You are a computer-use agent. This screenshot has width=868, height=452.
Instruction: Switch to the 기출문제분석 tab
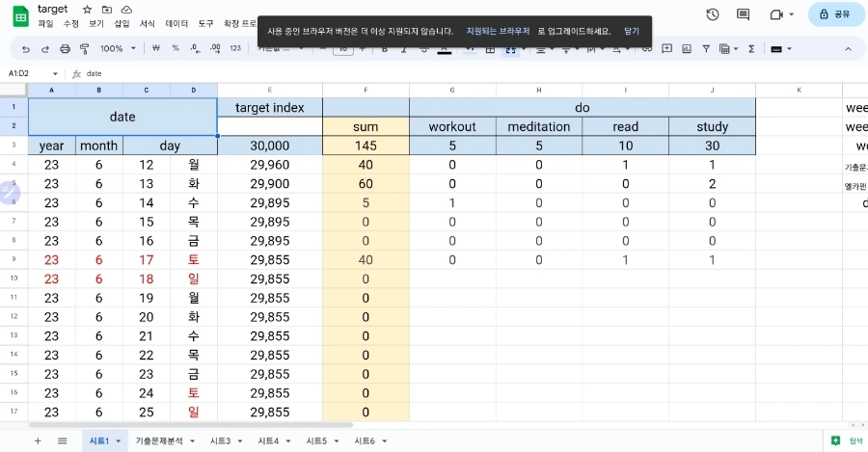159,441
